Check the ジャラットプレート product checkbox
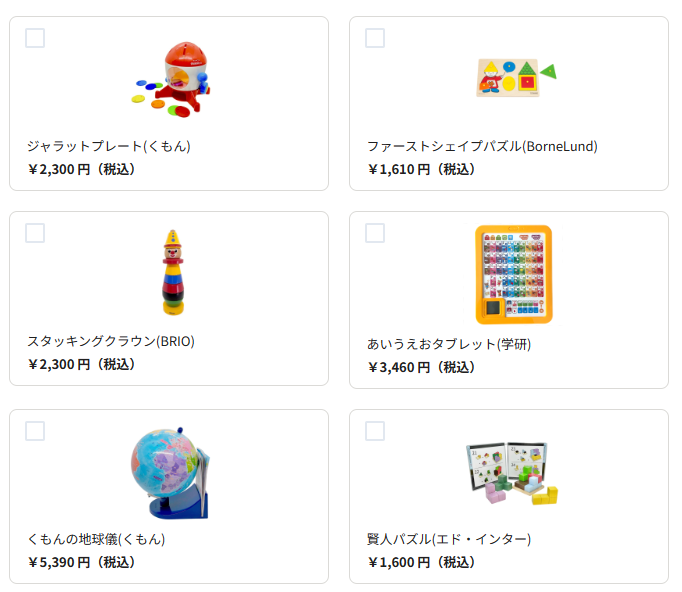This screenshot has height=592, width=682. (x=35, y=38)
